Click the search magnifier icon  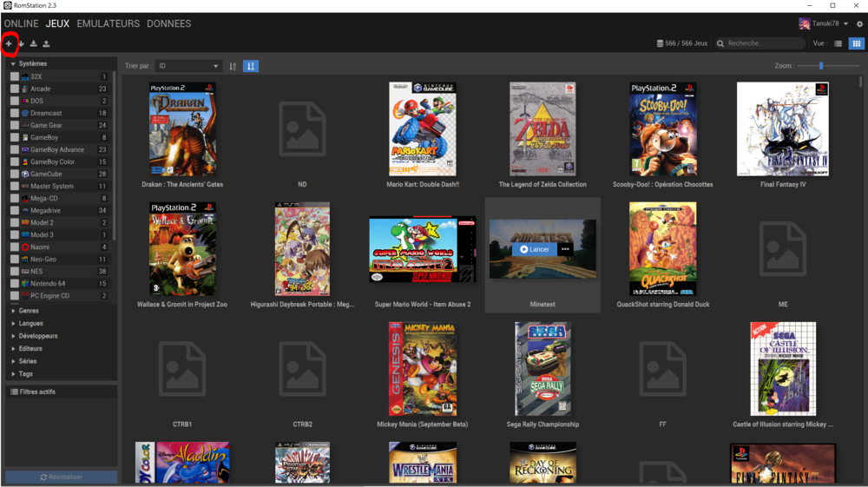[720, 43]
